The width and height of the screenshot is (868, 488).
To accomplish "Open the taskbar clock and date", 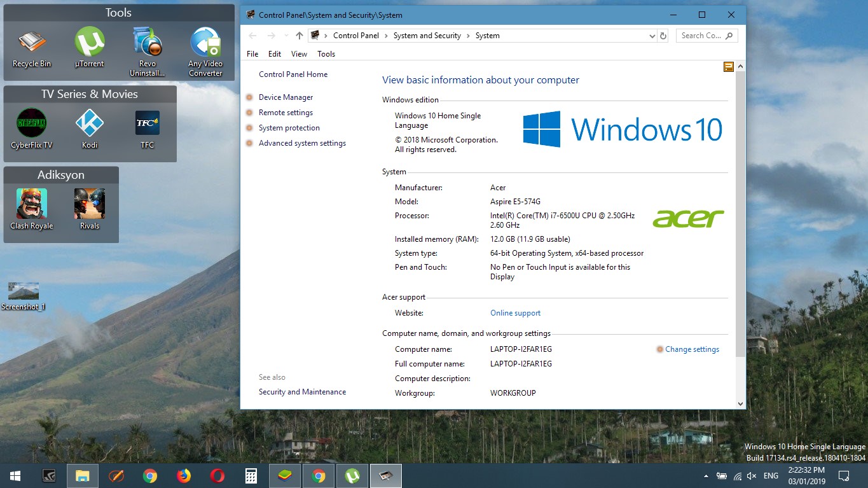I will coord(806,475).
